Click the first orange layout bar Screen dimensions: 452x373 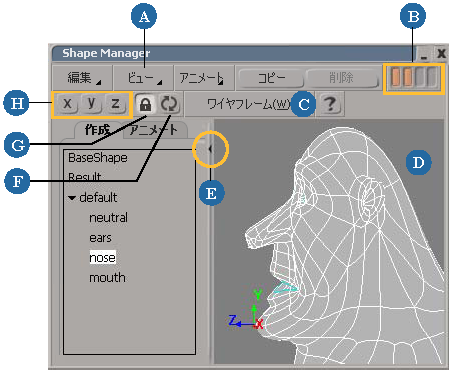point(396,77)
